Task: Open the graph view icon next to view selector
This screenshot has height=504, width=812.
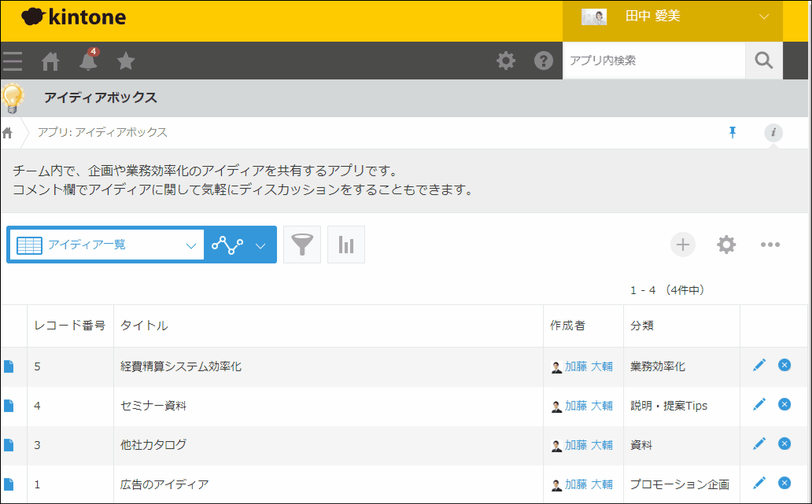Action: coord(227,245)
